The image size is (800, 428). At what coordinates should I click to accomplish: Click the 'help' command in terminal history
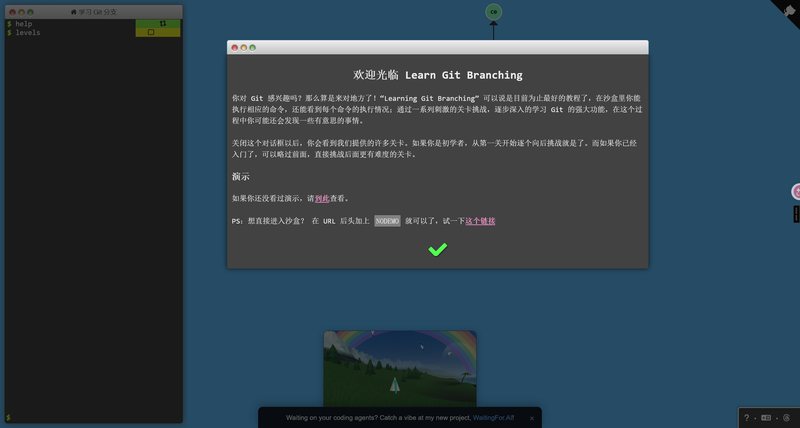pyautogui.click(x=23, y=24)
